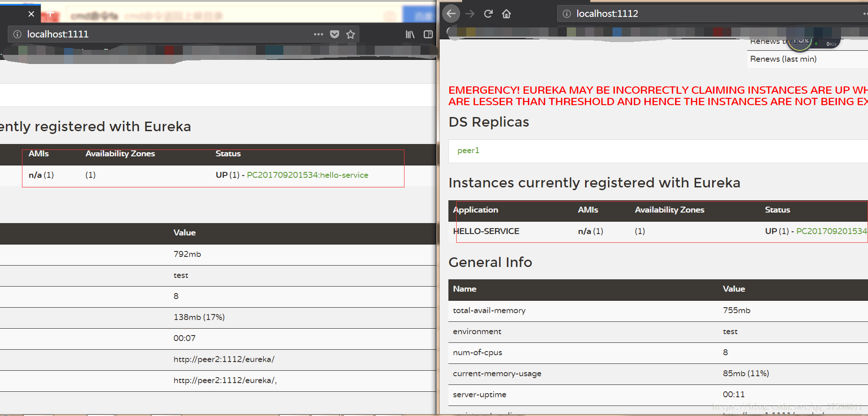Click the 00:07 uptime value
The image size is (868, 416).
coord(185,338)
